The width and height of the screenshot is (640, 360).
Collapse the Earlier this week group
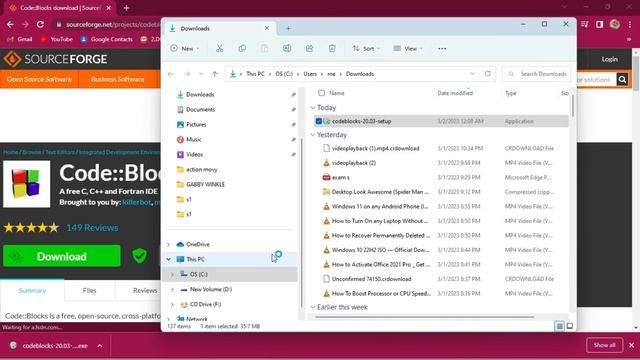[313, 307]
